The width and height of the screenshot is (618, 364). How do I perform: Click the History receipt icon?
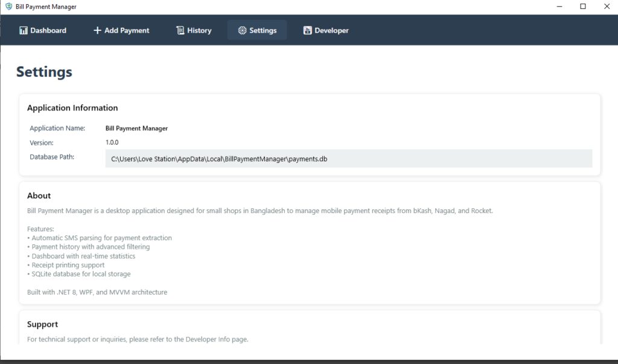[180, 30]
